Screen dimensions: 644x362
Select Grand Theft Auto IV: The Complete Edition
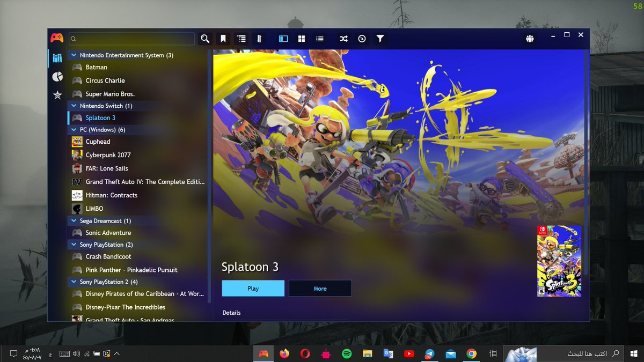pyautogui.click(x=138, y=182)
